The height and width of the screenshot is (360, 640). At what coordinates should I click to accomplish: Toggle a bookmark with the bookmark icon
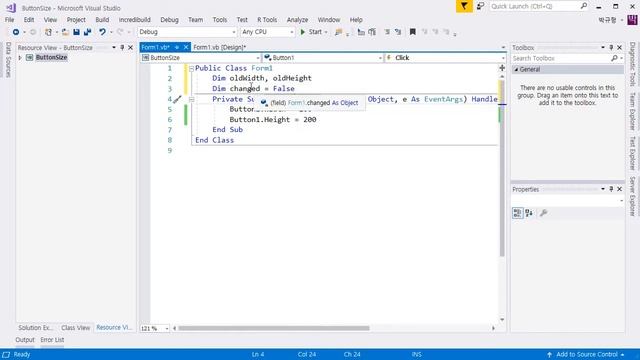pyautogui.click(x=413, y=32)
